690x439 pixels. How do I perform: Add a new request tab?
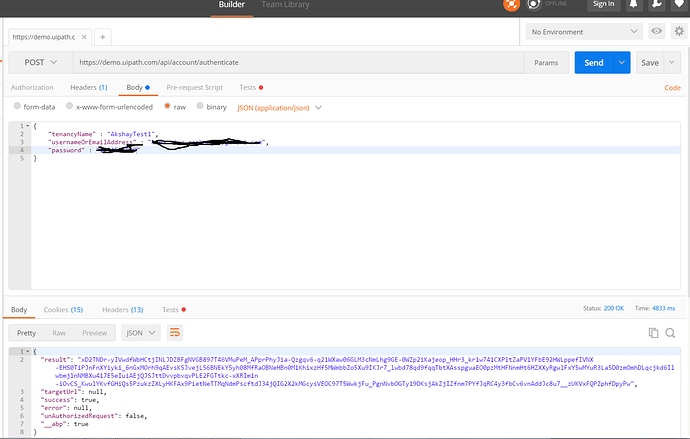103,37
